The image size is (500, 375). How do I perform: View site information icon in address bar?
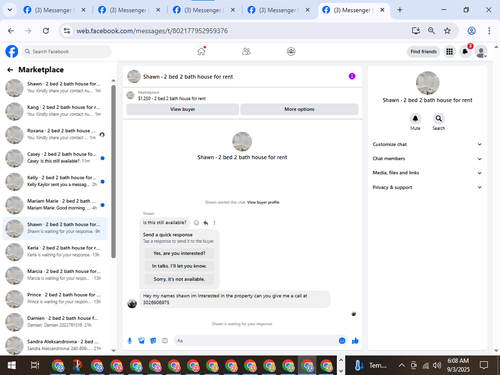(67, 31)
